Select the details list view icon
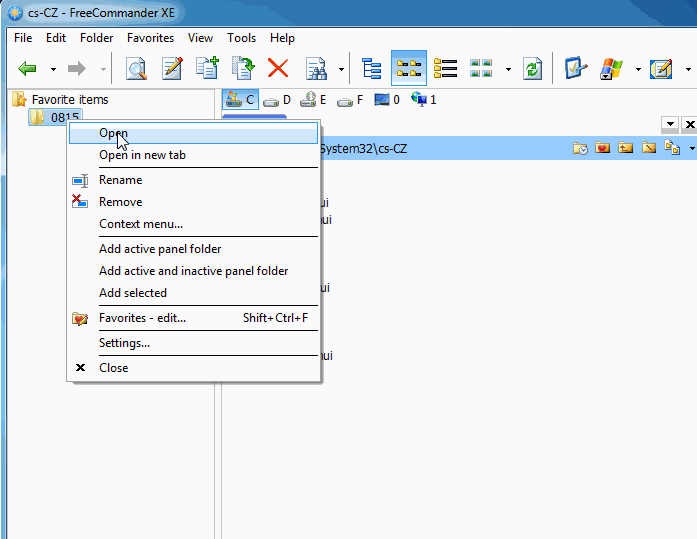 445,69
